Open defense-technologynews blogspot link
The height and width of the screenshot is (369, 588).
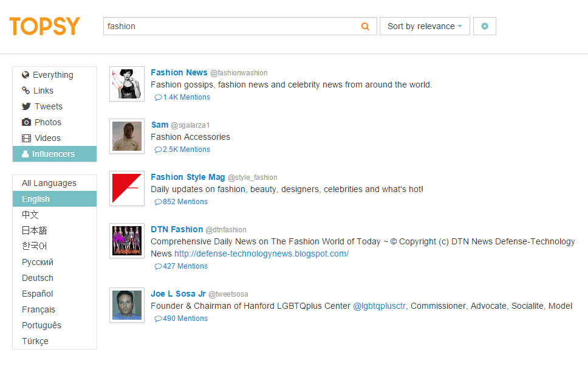[x=261, y=253]
